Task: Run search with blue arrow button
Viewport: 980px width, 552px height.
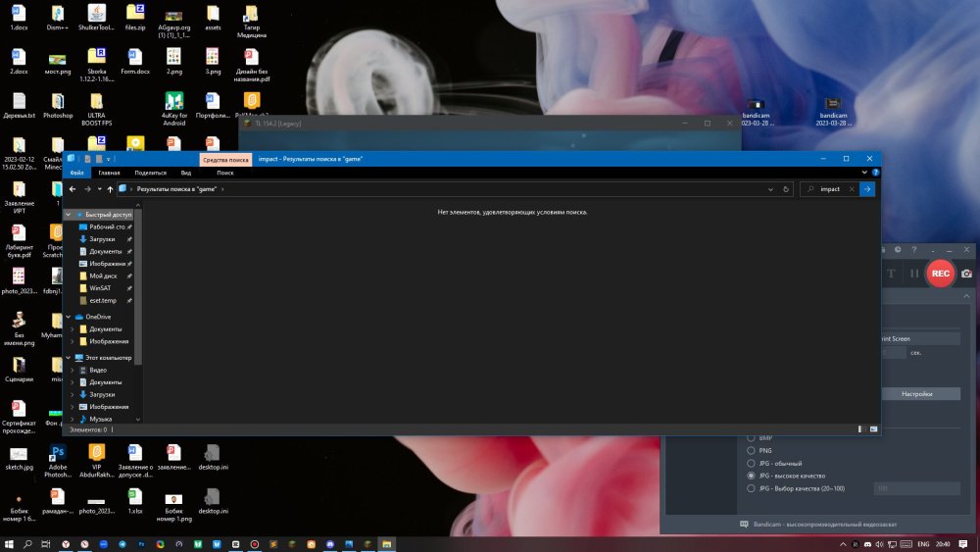Action: (x=867, y=189)
